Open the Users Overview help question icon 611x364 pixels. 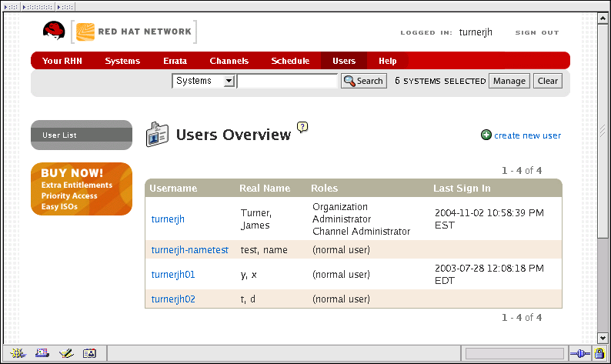pos(302,127)
